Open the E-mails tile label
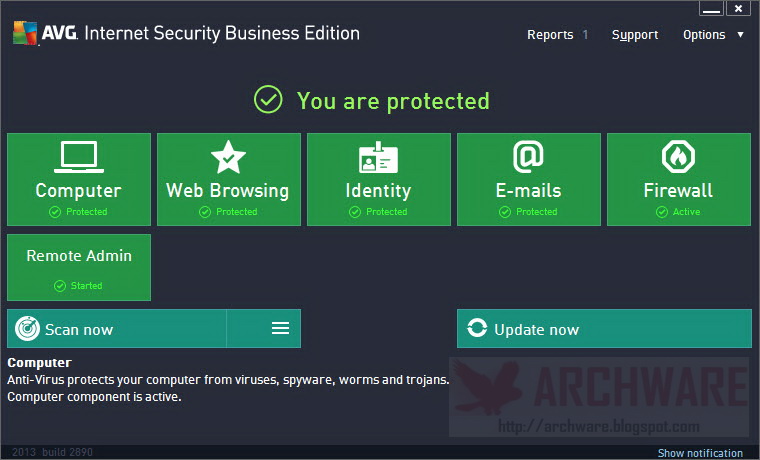 click(528, 190)
